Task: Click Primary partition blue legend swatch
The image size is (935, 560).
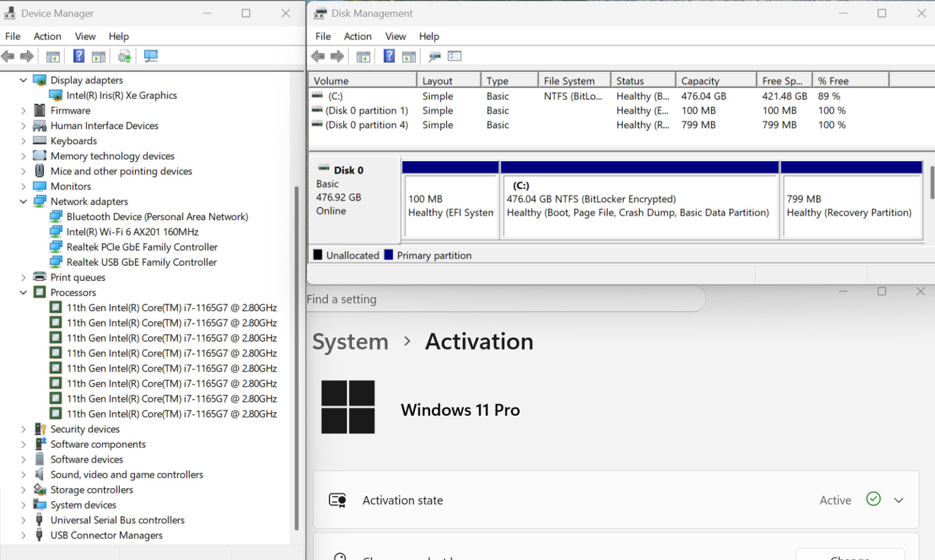Action: pyautogui.click(x=389, y=255)
